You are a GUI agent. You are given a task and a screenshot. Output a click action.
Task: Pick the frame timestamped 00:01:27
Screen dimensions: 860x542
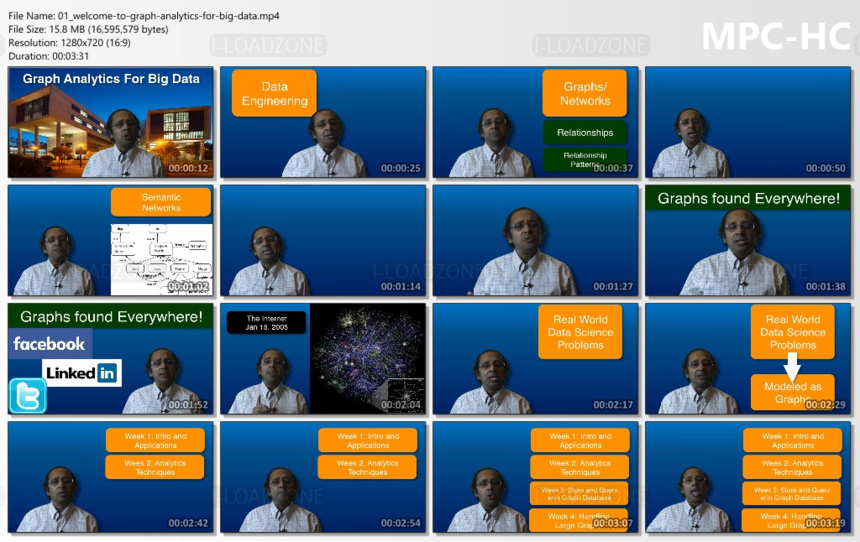(x=535, y=240)
